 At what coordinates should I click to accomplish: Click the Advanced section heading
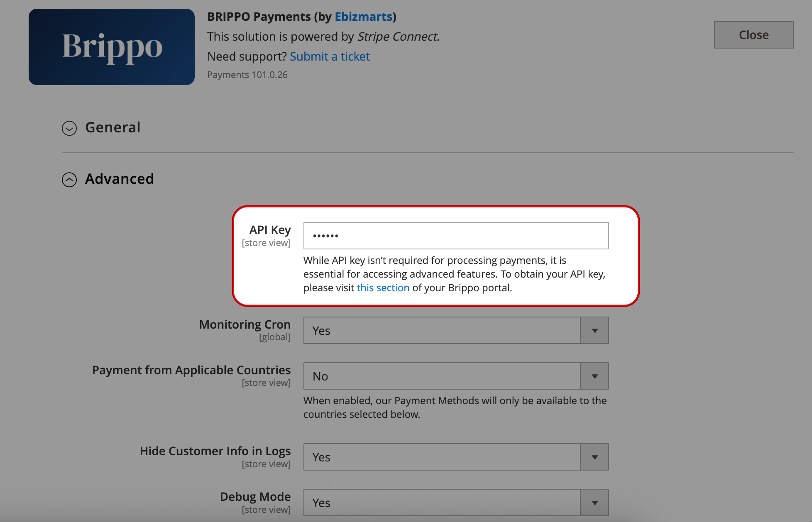click(119, 179)
